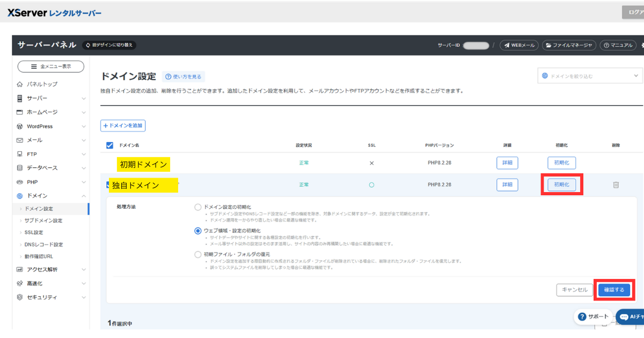Screen dimensions: 644x338
Task: Open the サポート headset button
Action: point(594,317)
